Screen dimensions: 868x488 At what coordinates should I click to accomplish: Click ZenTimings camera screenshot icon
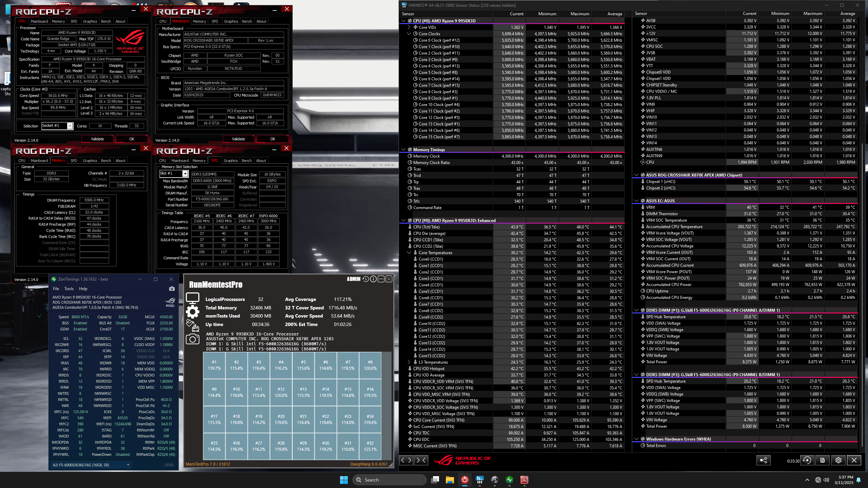click(x=172, y=289)
